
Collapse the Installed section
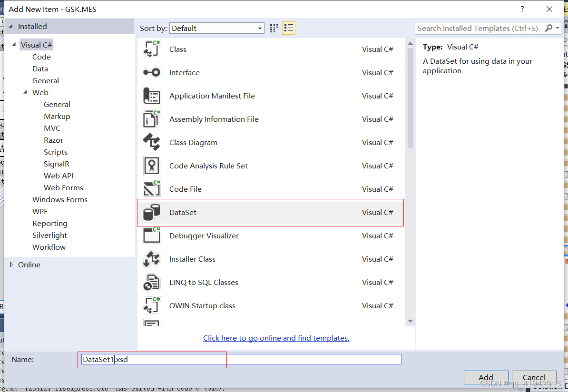[11, 27]
